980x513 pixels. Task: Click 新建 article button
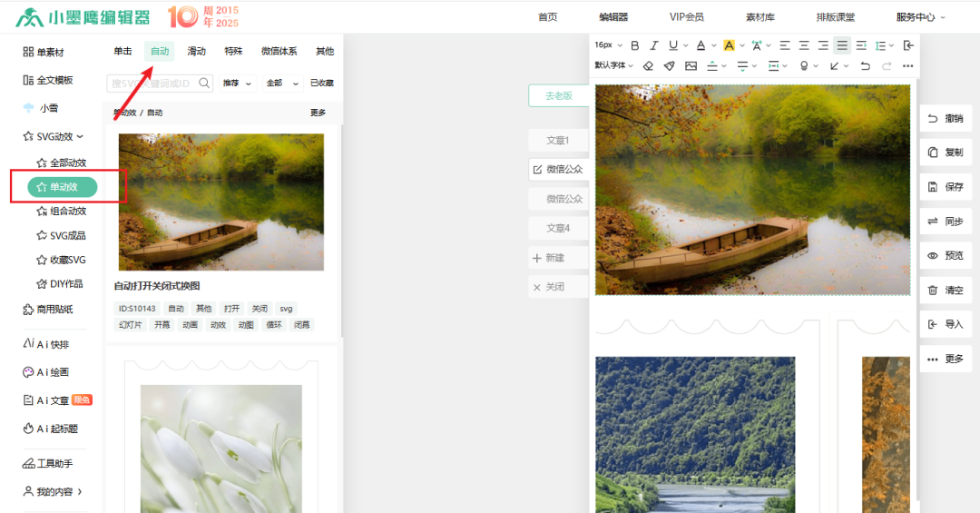(x=558, y=258)
